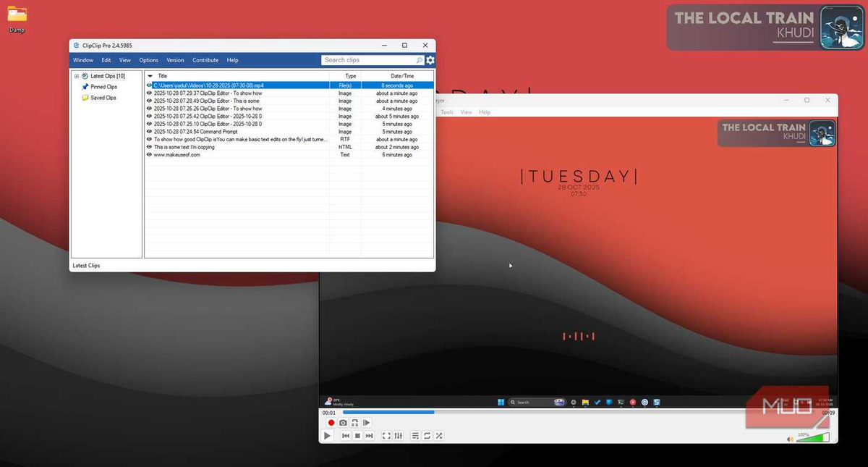This screenshot has width=868, height=467.
Task: Click the dropdown arrow beside Title column
Action: point(150,76)
